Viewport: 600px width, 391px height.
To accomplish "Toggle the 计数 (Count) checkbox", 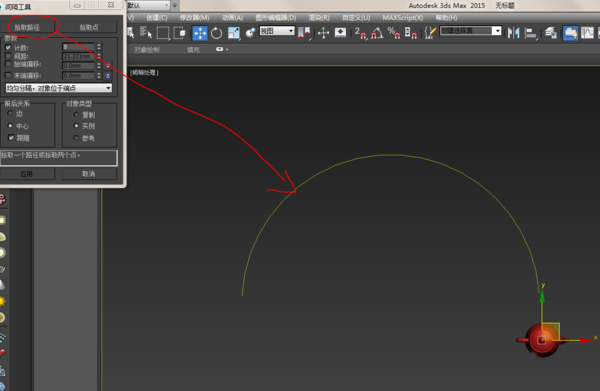I will point(8,47).
